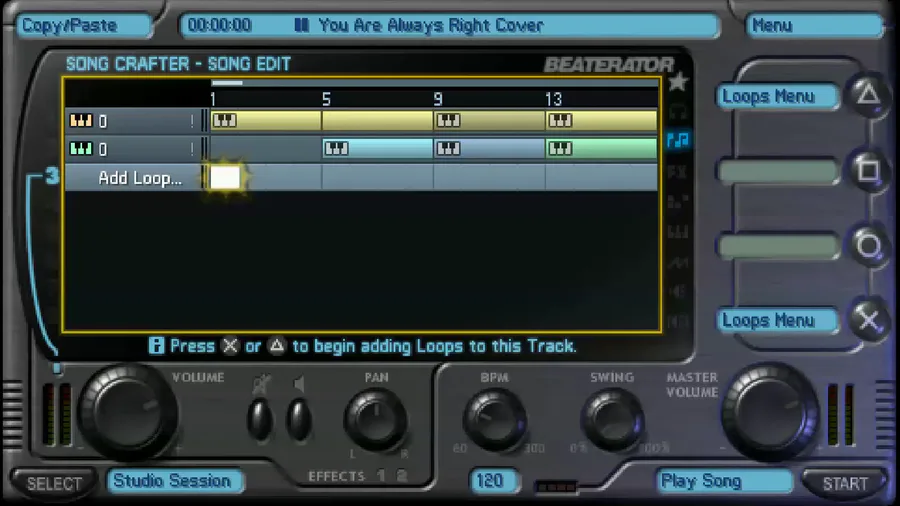This screenshot has width=900, height=506.
Task: Toggle Effects slot 1
Action: (381, 476)
